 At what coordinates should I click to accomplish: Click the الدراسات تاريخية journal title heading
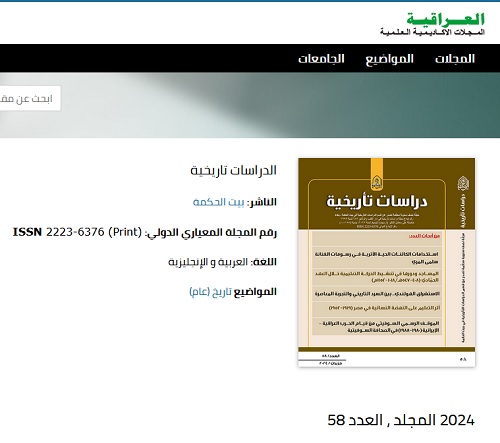[x=234, y=170]
